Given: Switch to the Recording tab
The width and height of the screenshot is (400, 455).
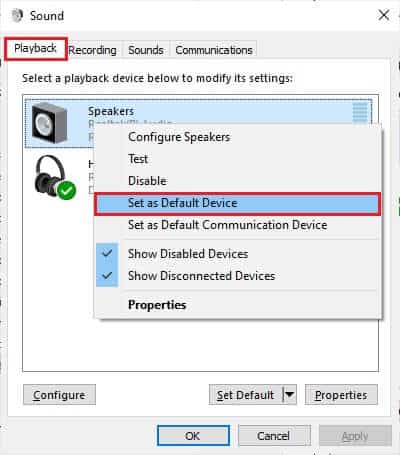Looking at the screenshot, I should (x=93, y=50).
